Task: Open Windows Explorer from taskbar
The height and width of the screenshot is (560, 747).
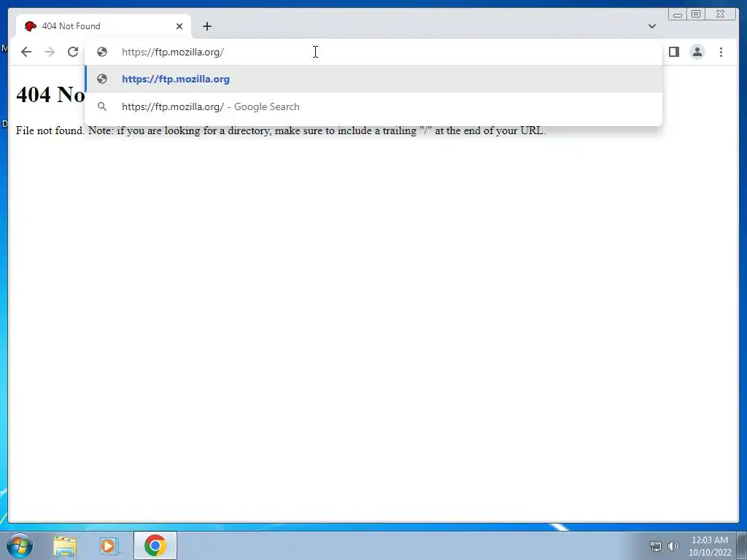Action: pyautogui.click(x=65, y=545)
